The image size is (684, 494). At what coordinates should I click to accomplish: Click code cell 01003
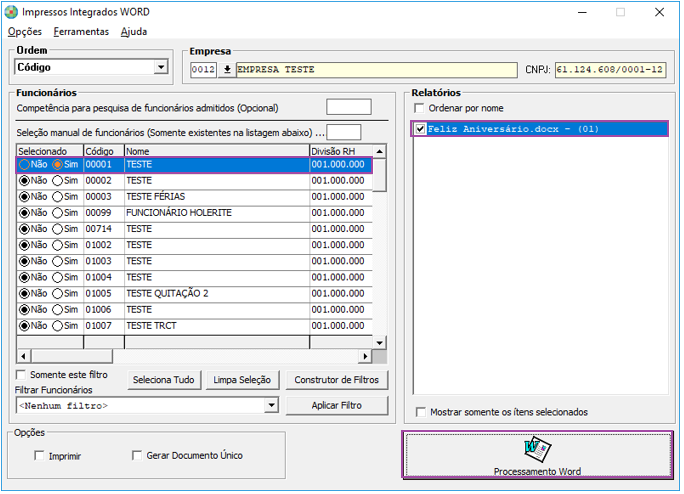[x=105, y=262]
